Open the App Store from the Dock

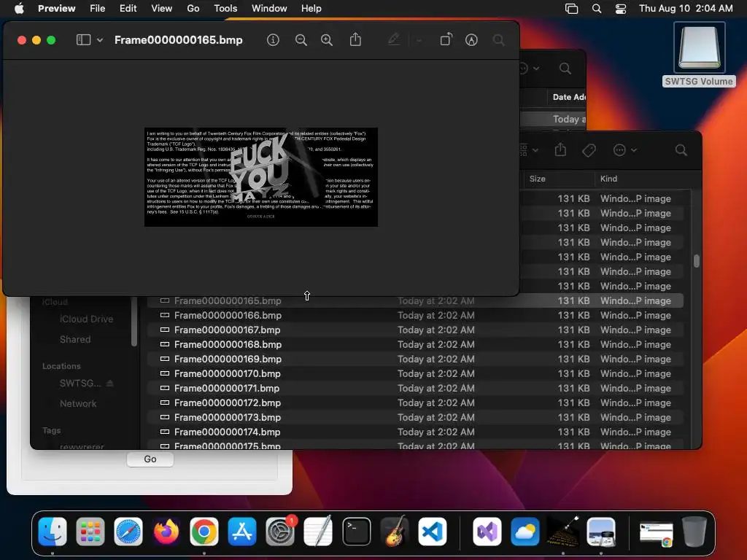coord(242,532)
